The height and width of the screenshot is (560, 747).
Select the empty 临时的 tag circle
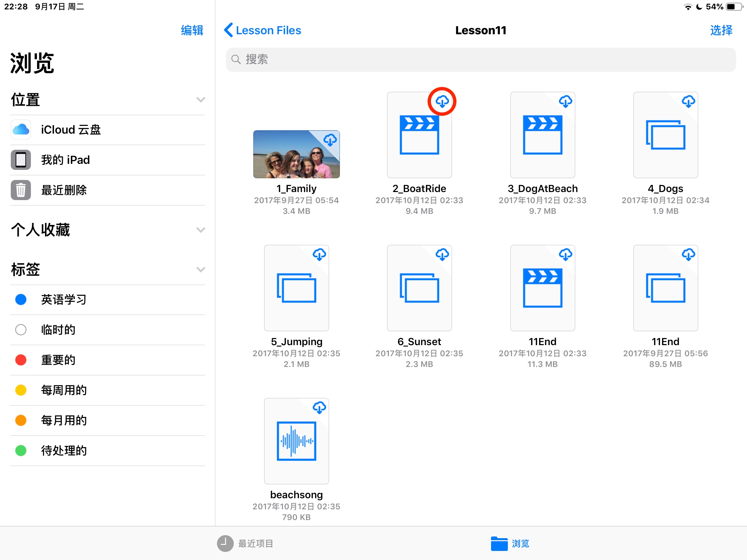click(x=21, y=329)
